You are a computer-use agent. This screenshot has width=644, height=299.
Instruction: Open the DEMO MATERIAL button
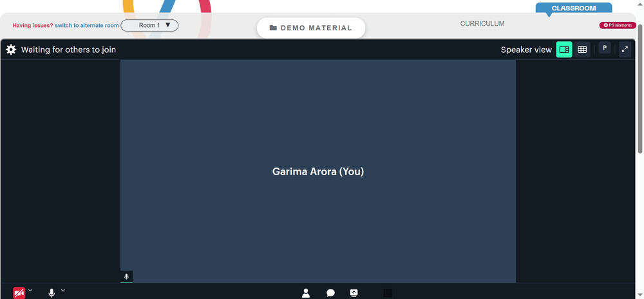pyautogui.click(x=311, y=28)
